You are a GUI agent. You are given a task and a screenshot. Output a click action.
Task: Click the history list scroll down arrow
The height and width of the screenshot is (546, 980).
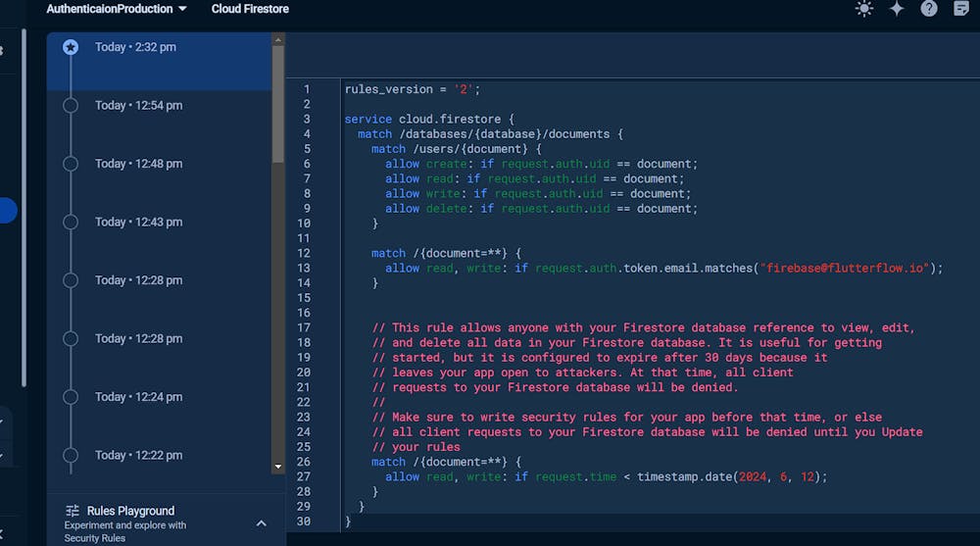(278, 467)
